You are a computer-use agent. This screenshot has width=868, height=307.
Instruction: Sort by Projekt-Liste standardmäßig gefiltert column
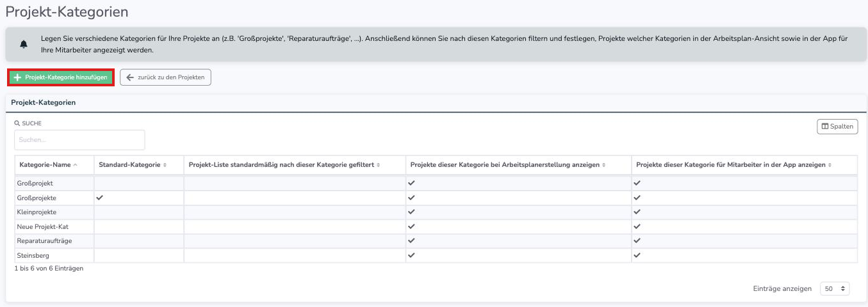point(295,165)
